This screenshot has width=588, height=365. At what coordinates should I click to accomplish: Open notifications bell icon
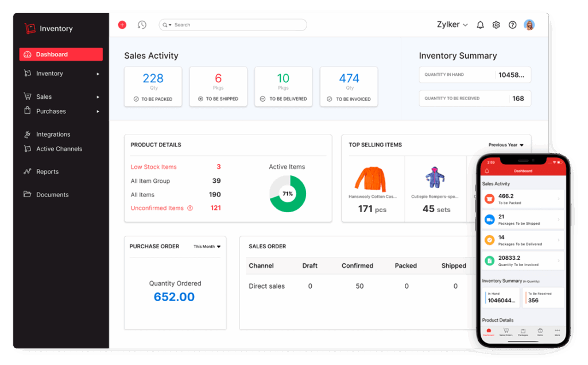pyautogui.click(x=480, y=25)
